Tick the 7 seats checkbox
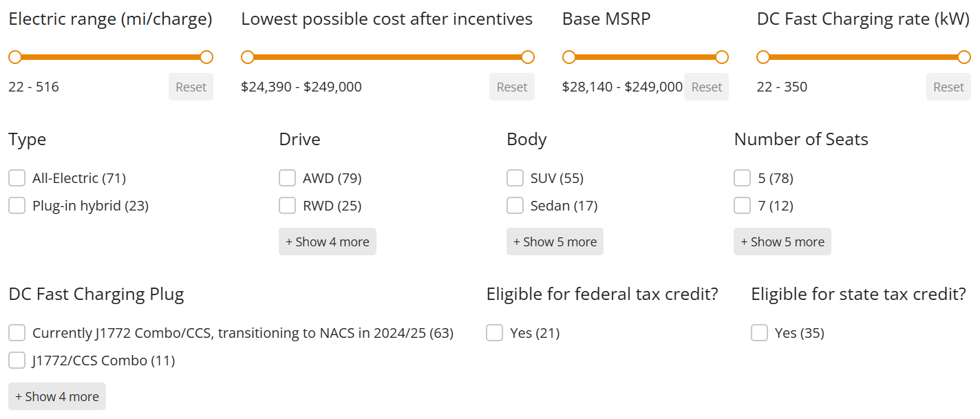This screenshot has height=419, width=980. 743,206
